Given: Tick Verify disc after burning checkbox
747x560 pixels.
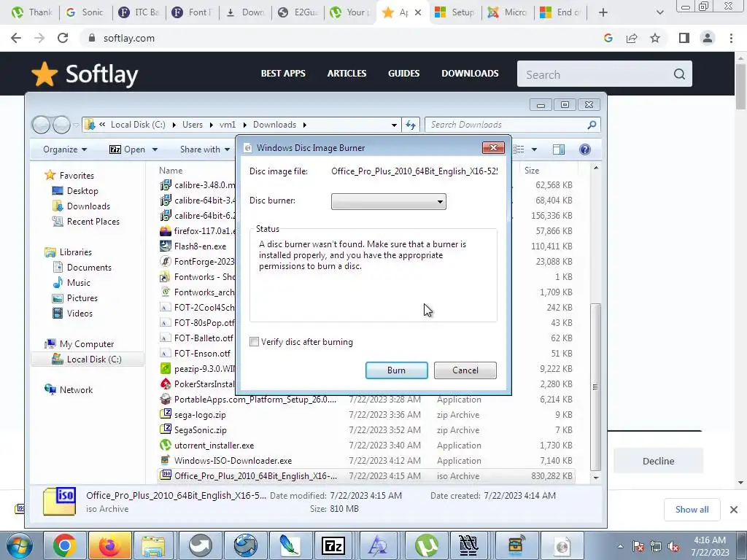Looking at the screenshot, I should pos(255,342).
